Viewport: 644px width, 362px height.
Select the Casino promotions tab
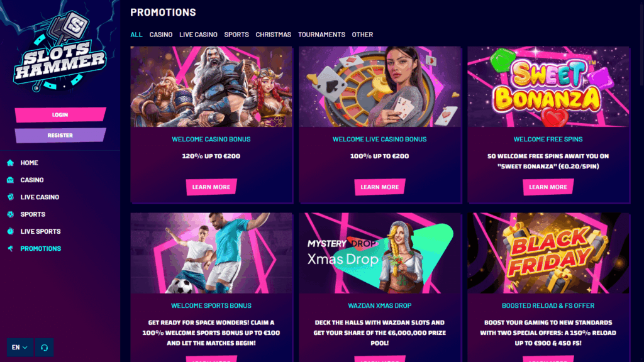click(x=160, y=35)
